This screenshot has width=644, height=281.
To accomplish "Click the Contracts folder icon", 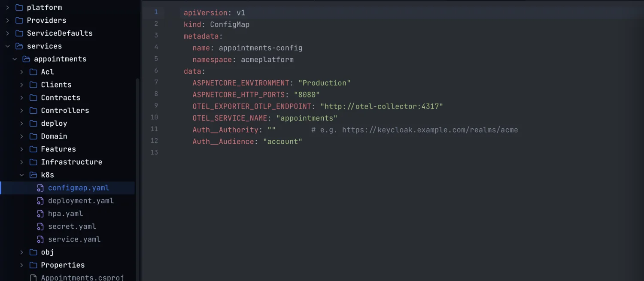I will 33,98.
